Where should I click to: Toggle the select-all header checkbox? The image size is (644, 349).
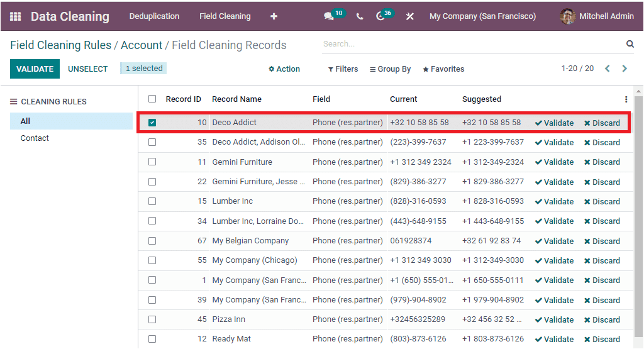point(152,99)
